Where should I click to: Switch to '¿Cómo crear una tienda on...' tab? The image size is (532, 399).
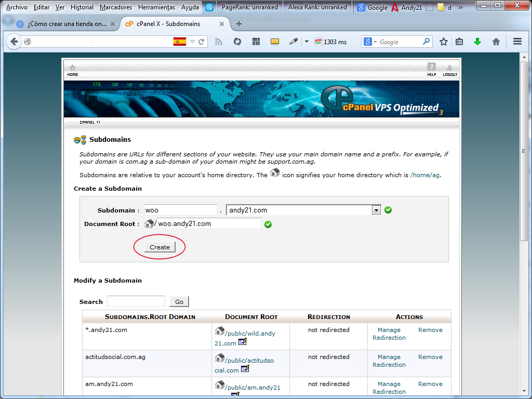coord(66,24)
